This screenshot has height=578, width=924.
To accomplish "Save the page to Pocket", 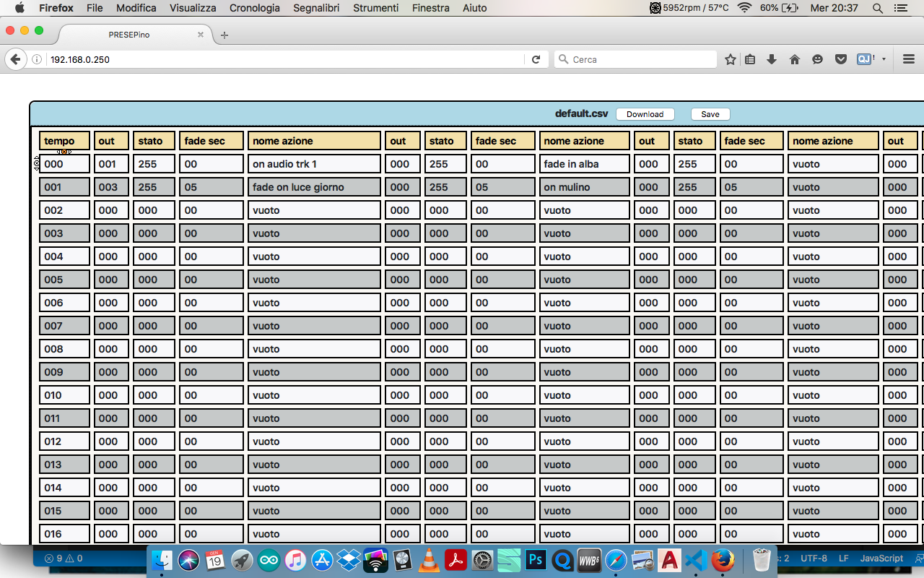I will pyautogui.click(x=840, y=59).
